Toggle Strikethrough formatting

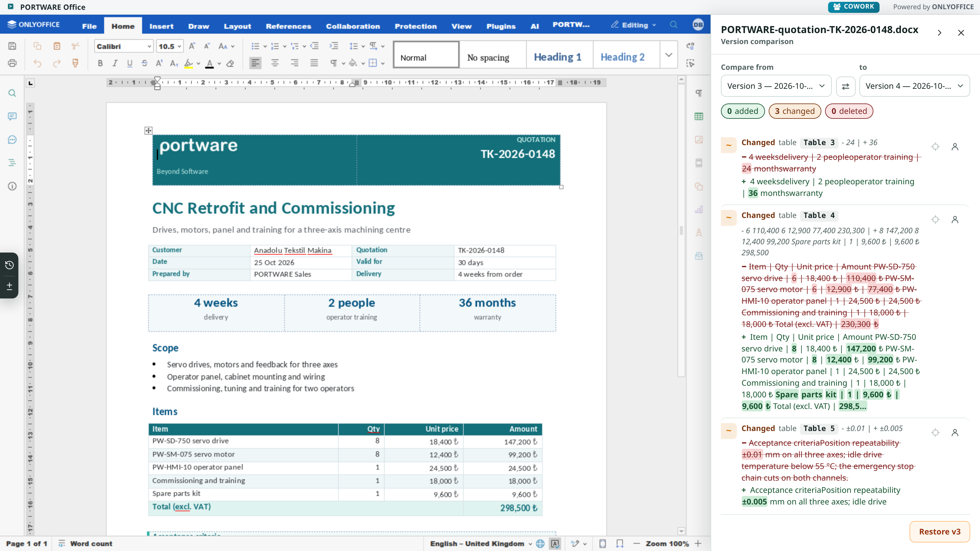pos(145,63)
